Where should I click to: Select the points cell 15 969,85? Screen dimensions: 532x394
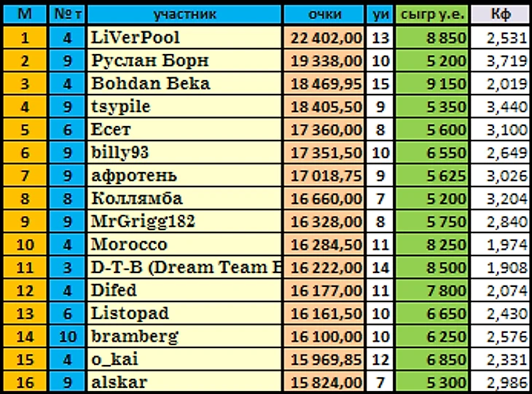[x=324, y=360]
